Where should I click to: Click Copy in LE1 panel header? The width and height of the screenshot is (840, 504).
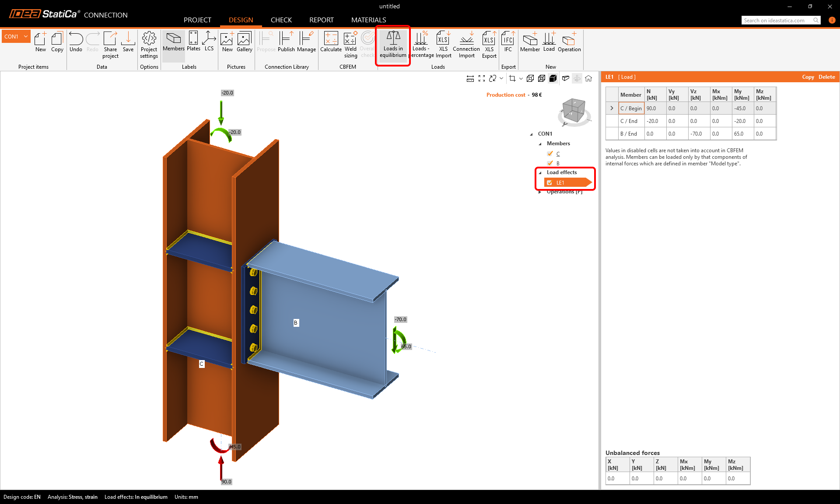pyautogui.click(x=808, y=77)
